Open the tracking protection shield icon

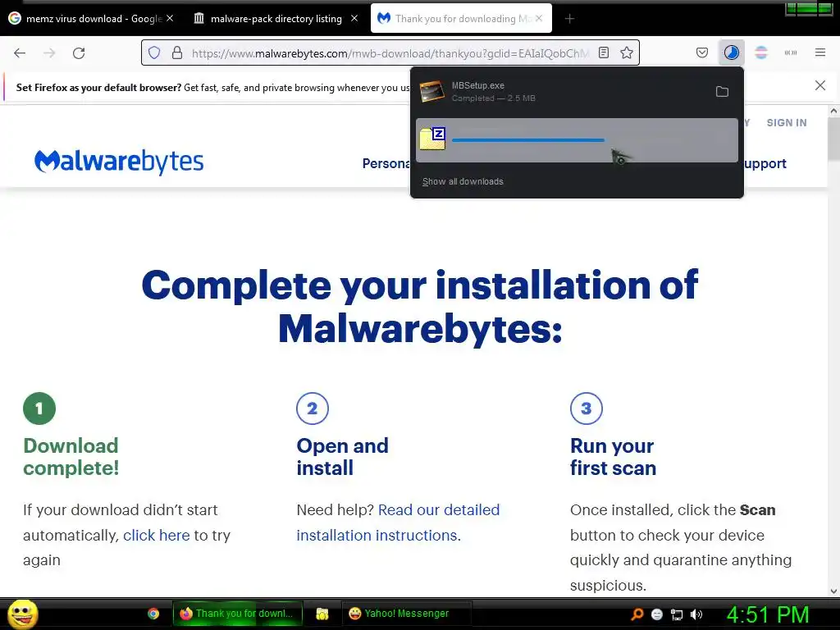click(154, 53)
